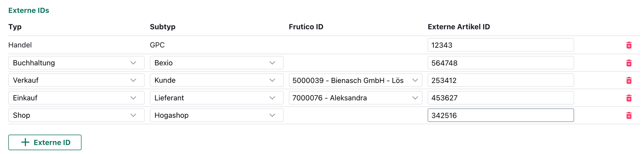The image size is (644, 154).
Task: Delete the Buchhaltung Bexio row
Action: point(629,63)
